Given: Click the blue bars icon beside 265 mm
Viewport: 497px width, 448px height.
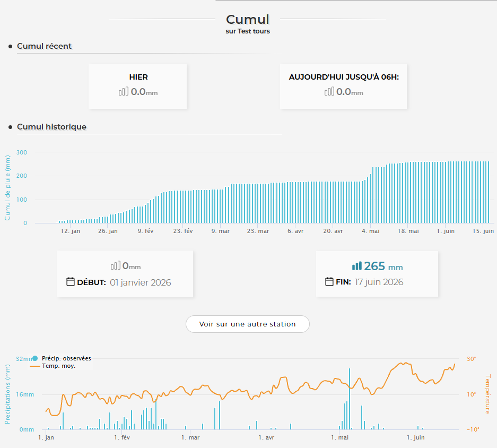Looking at the screenshot, I should (x=357, y=266).
